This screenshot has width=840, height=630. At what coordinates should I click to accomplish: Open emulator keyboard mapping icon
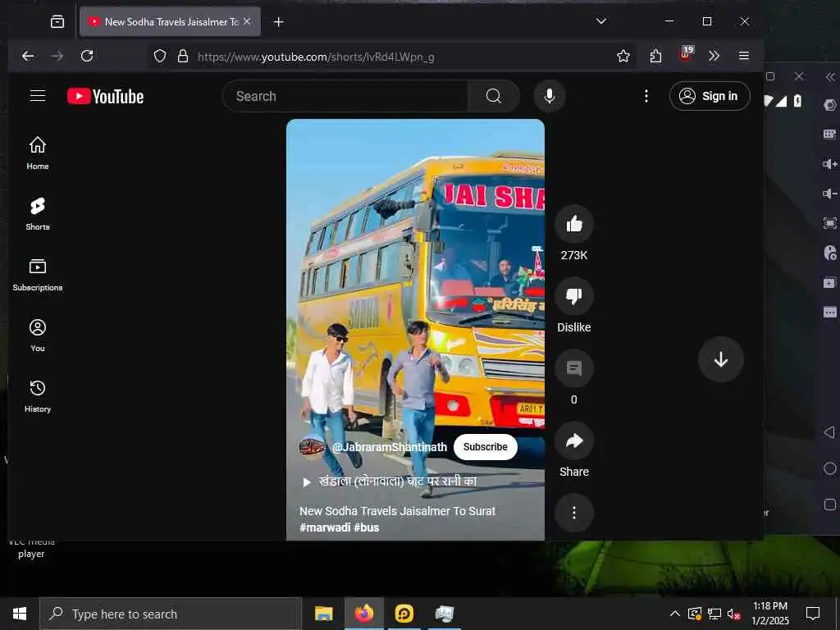[x=830, y=134]
